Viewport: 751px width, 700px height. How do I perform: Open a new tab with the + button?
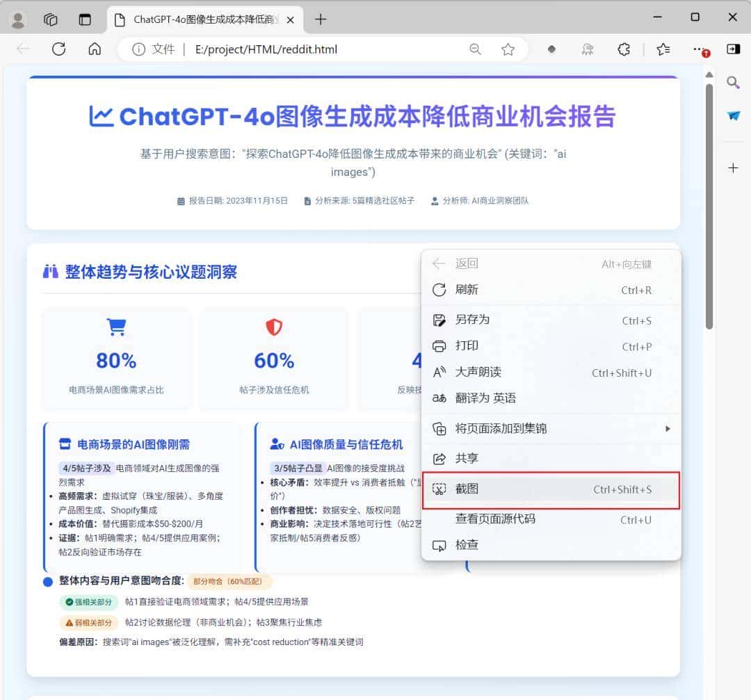click(320, 19)
